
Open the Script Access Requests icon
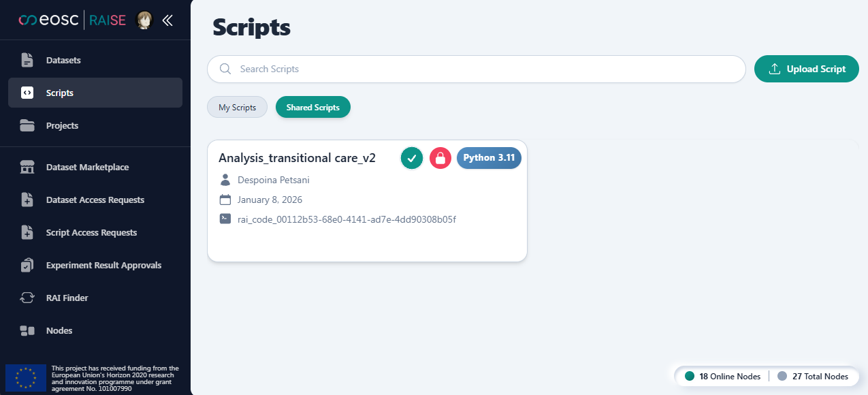[28, 232]
